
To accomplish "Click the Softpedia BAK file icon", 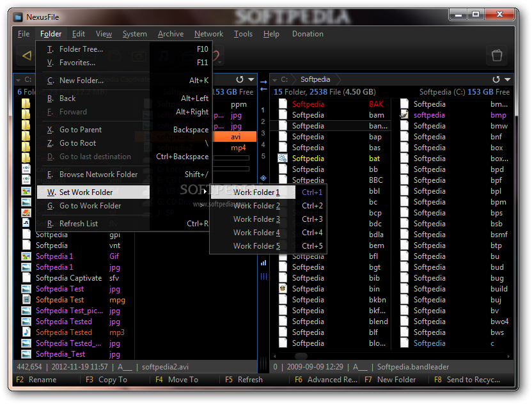I will (x=283, y=104).
